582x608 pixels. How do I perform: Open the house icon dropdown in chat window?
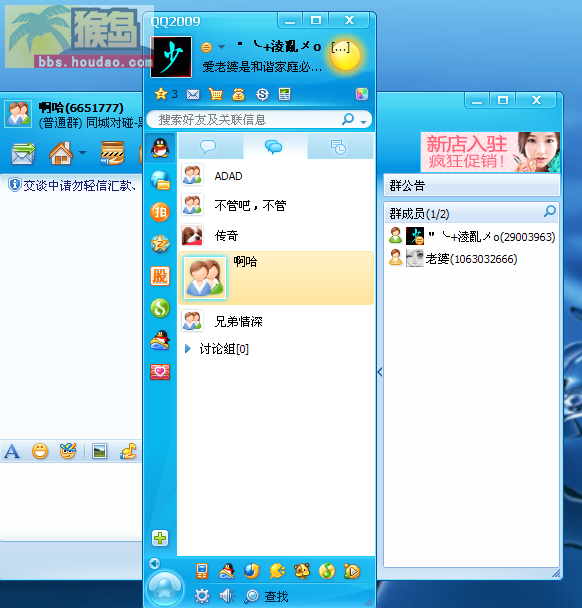pos(83,152)
